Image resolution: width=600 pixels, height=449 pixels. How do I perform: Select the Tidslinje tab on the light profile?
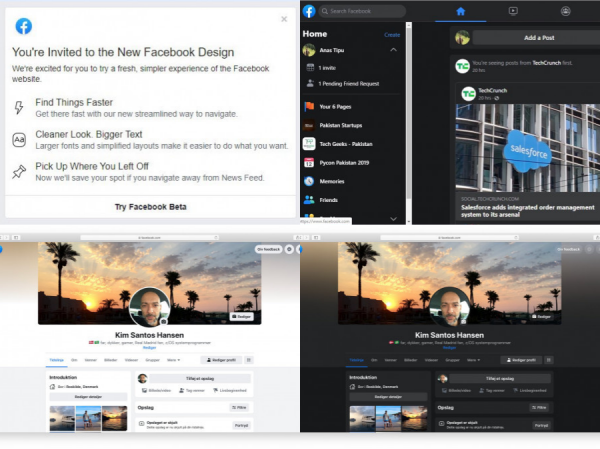[x=57, y=360]
